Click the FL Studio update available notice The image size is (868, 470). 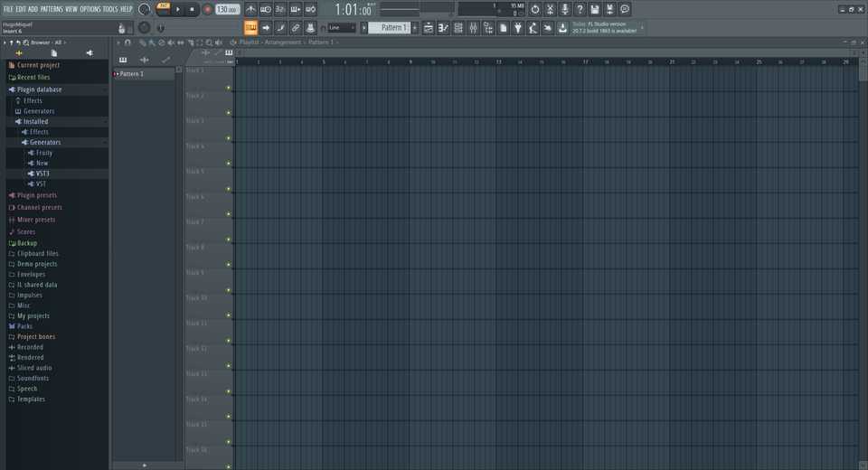(x=608, y=28)
